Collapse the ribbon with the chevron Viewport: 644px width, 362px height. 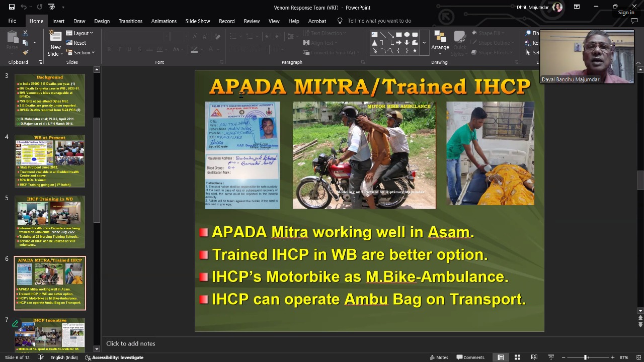point(639,63)
